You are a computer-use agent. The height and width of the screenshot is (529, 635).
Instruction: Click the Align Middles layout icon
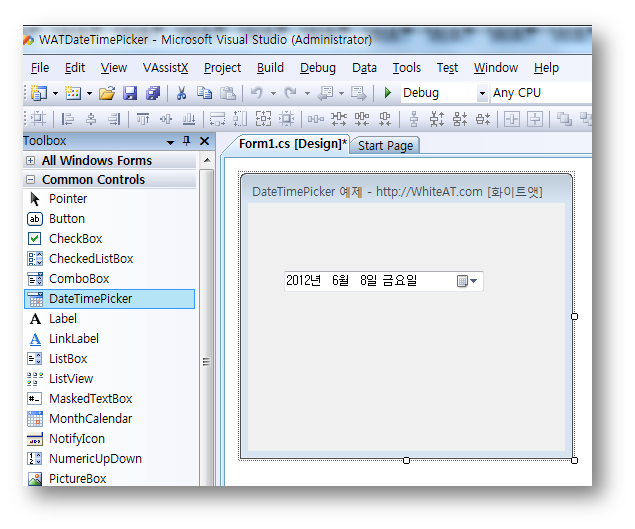166,119
